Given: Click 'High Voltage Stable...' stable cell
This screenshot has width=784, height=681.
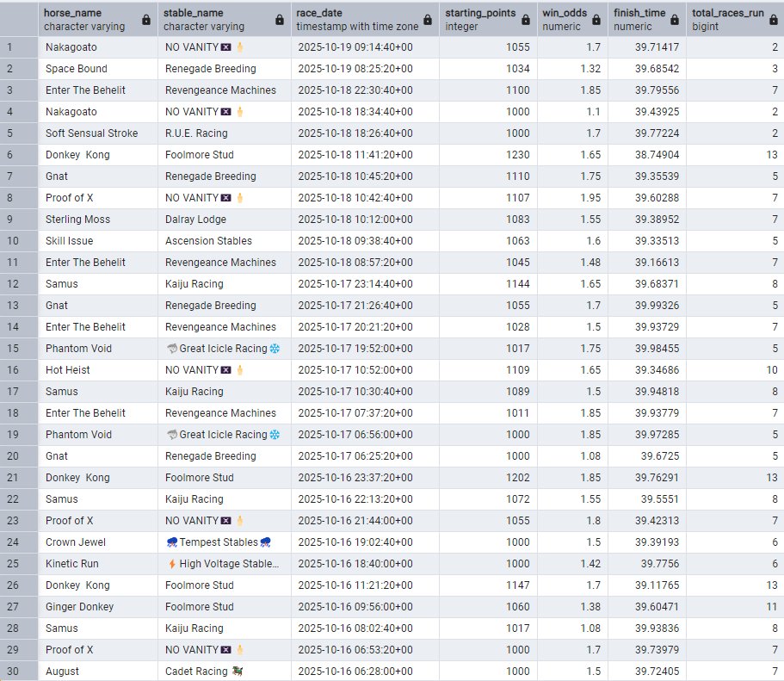Looking at the screenshot, I should click(x=225, y=563).
